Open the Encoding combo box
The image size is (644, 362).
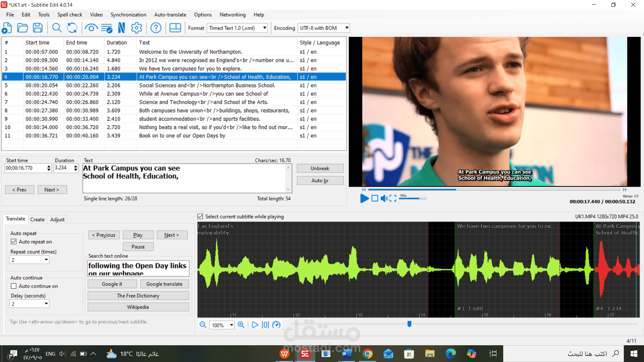347,28
